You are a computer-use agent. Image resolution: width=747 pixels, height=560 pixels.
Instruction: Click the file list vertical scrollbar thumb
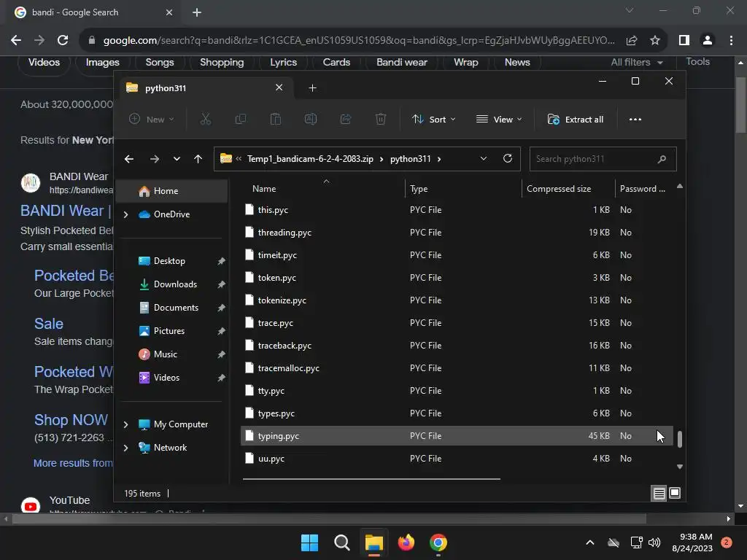[x=680, y=439]
